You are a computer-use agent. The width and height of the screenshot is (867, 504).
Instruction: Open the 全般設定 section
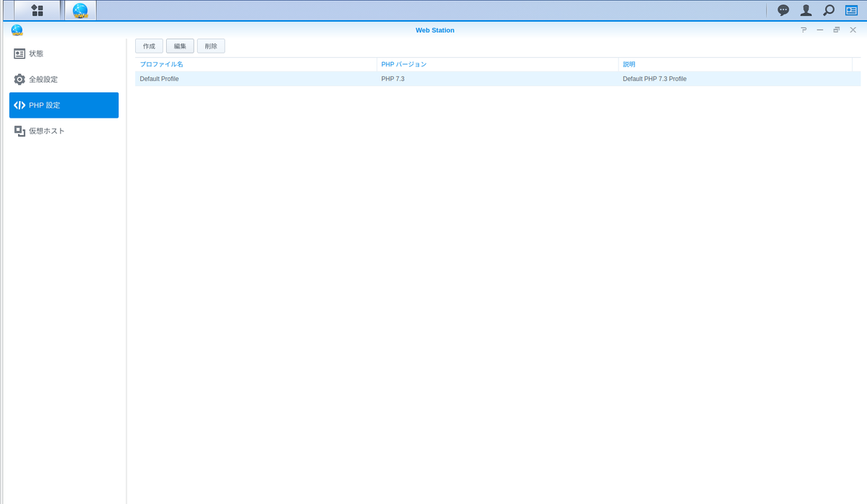point(64,79)
